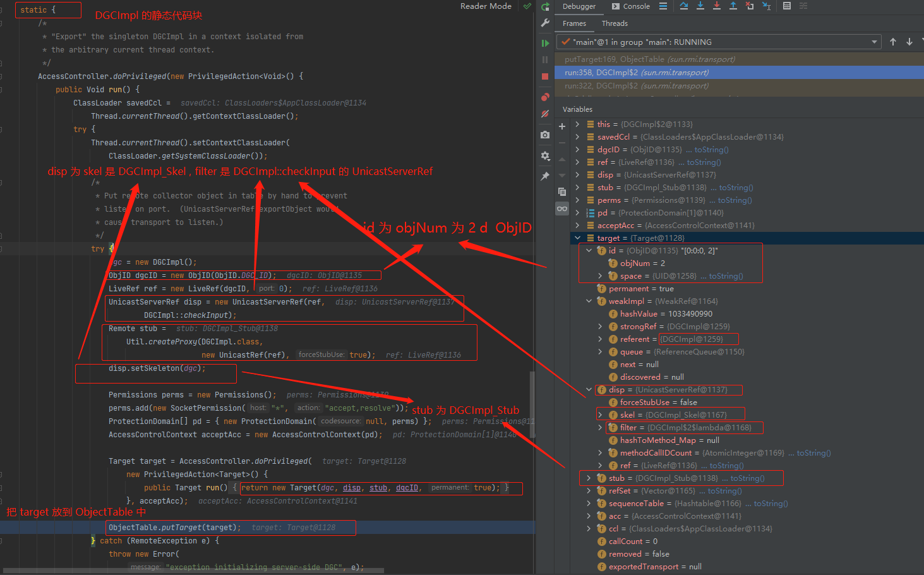924x575 pixels.
Task: Click the red Force Step Into icon
Action: [717, 6]
